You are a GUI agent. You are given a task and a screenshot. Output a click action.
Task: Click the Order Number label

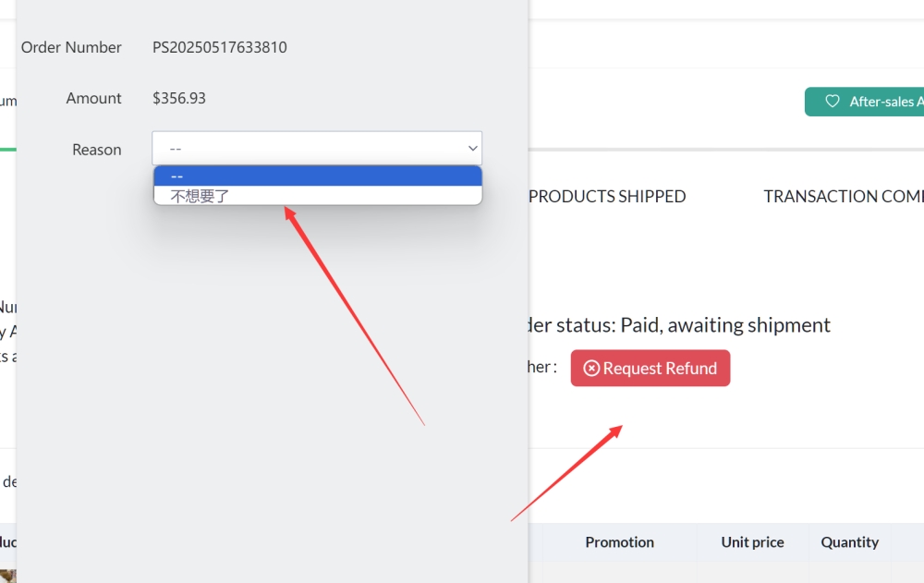pos(71,47)
